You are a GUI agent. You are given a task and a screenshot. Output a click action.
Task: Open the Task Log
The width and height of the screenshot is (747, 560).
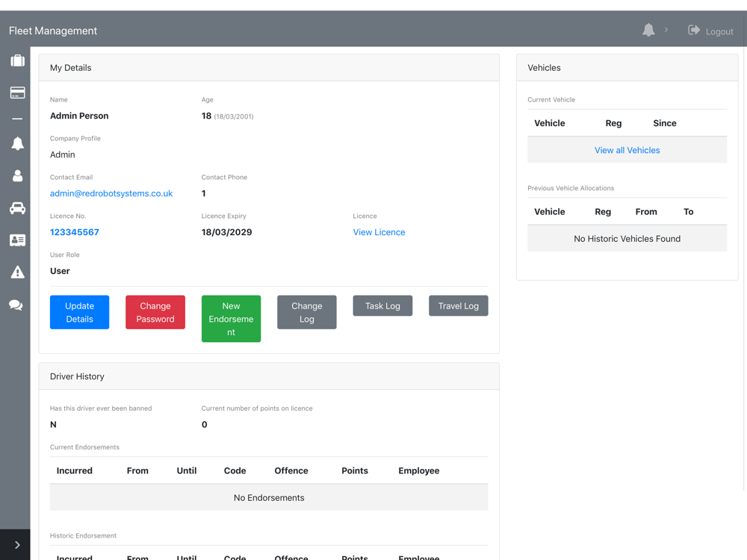(x=382, y=305)
